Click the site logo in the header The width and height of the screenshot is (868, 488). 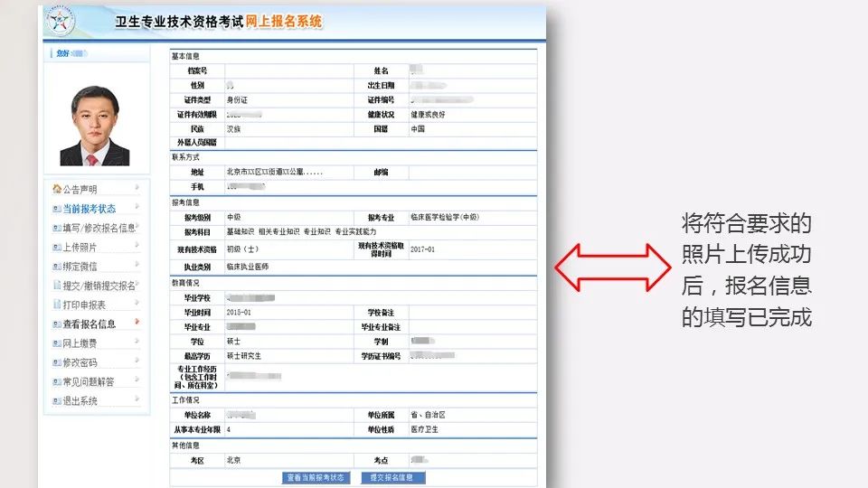[61, 22]
